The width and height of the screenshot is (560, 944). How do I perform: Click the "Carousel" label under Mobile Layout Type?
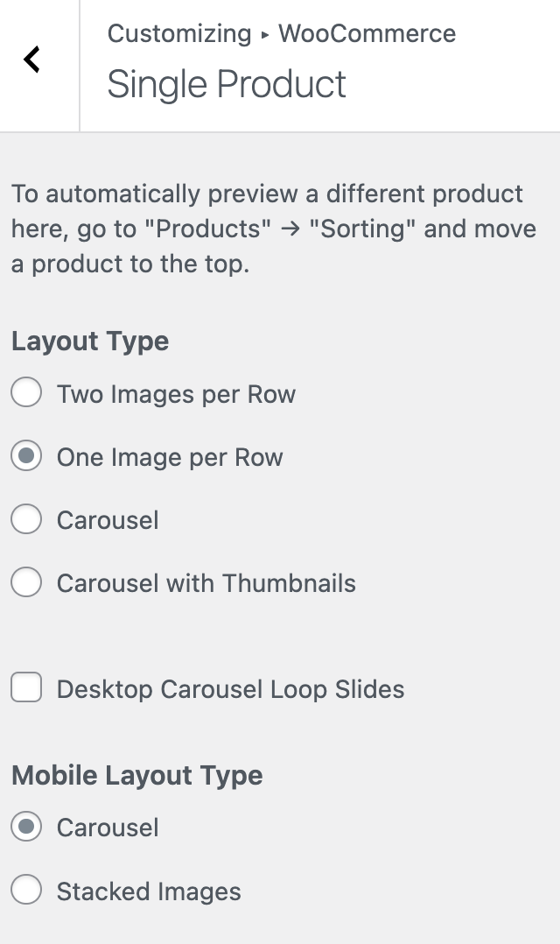[108, 828]
